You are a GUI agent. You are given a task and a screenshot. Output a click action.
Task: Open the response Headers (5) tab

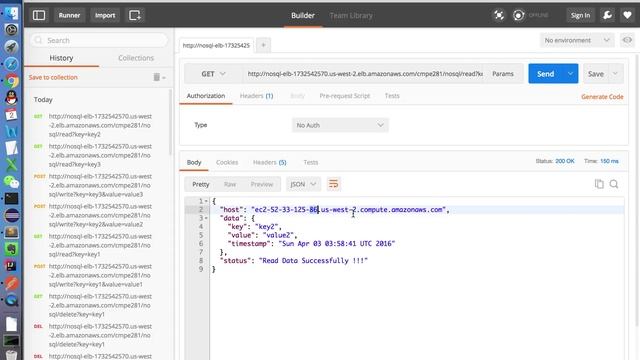tap(269, 162)
